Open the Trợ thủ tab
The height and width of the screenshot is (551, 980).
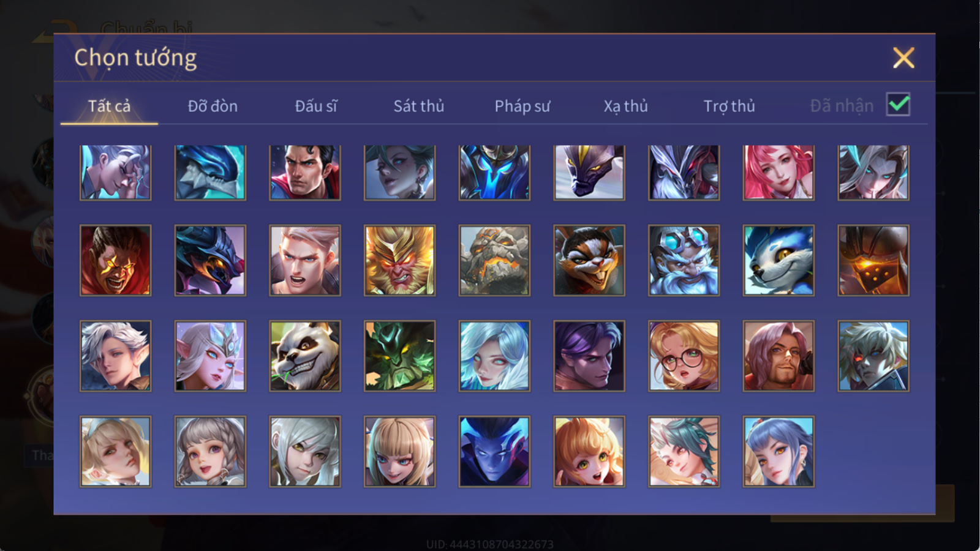[x=729, y=106]
